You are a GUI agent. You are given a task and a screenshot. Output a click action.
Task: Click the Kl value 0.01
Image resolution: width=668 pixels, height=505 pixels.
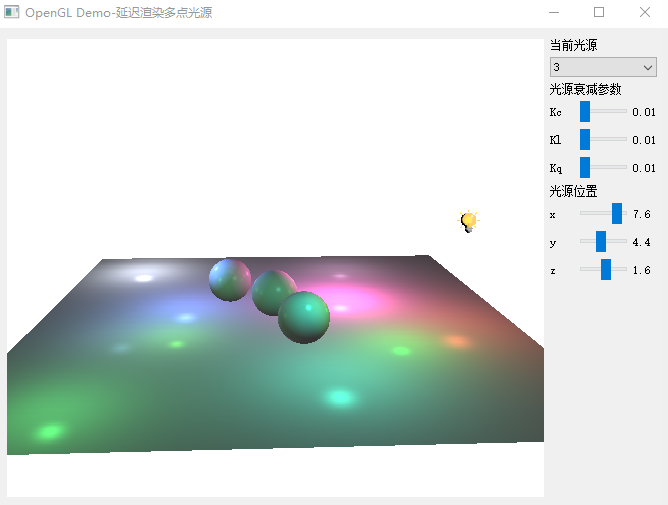644,140
